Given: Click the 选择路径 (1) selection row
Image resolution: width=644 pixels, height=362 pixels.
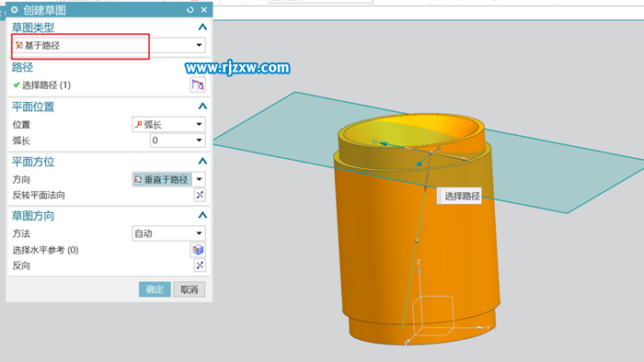Looking at the screenshot, I should point(109,85).
